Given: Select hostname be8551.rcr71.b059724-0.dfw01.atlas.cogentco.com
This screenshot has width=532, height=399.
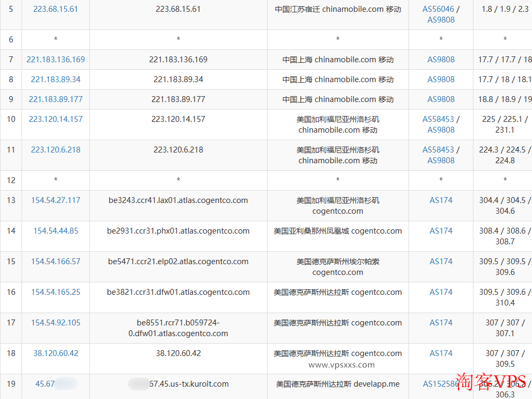Looking at the screenshot, I should tap(178, 328).
